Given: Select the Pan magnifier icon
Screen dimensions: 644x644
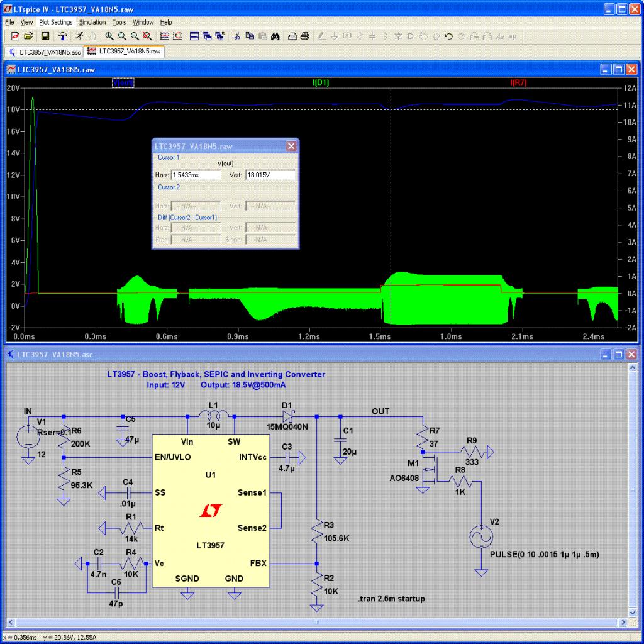Looking at the screenshot, I should [122, 36].
